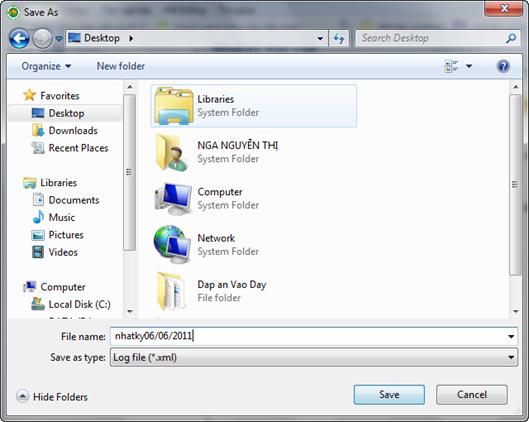The image size is (529, 422).
Task: Click the search magnifier icon
Action: (x=511, y=38)
